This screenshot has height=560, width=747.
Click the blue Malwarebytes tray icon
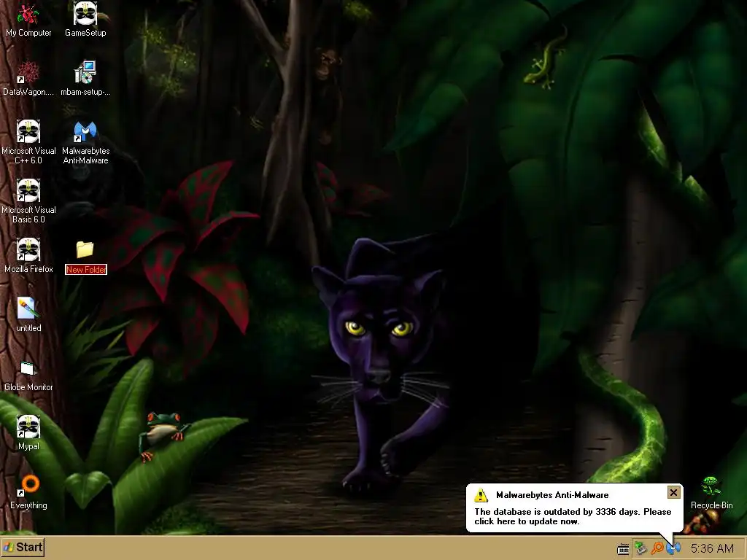click(673, 548)
